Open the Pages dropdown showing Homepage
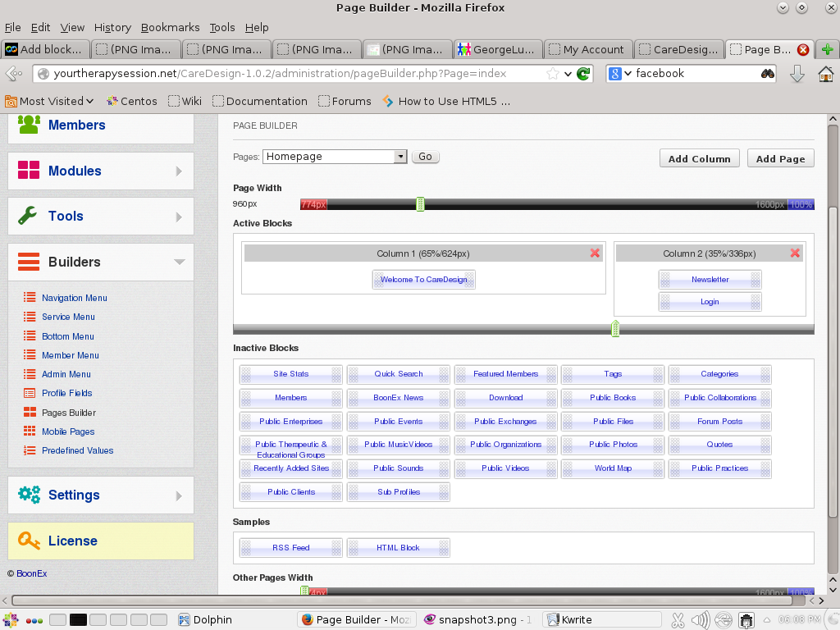840x630 pixels. coord(335,157)
